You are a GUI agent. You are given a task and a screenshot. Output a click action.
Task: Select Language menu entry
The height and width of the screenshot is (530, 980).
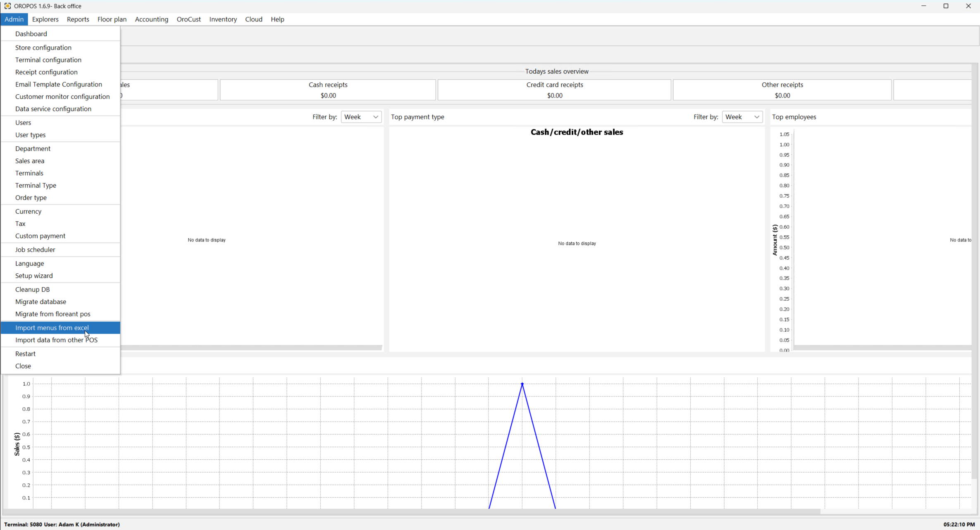(60, 264)
